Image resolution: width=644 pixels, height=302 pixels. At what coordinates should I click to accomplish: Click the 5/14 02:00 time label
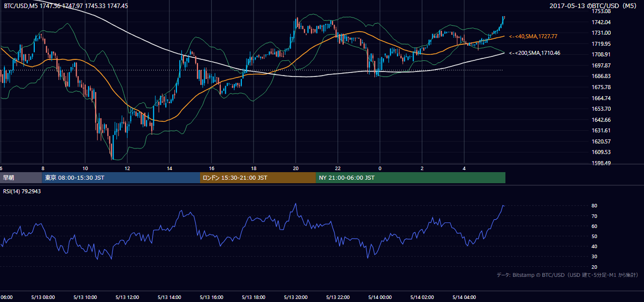click(422, 297)
